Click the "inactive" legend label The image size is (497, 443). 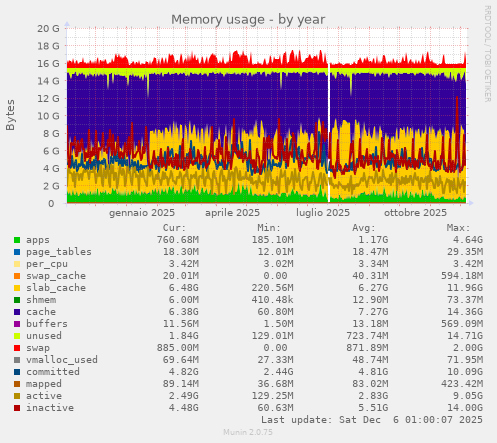(50, 408)
